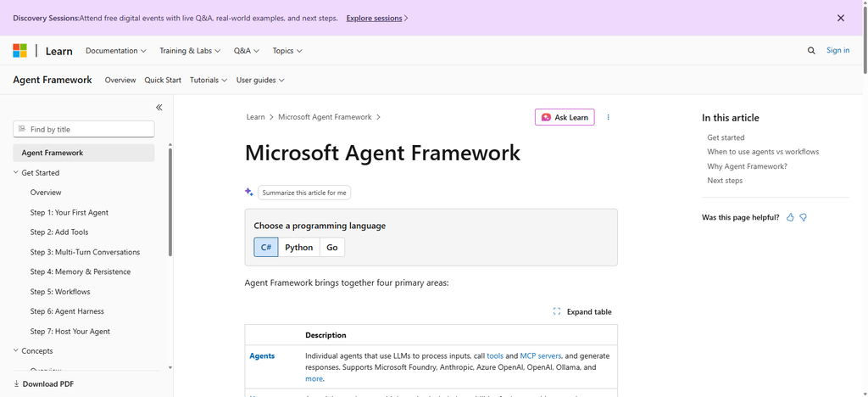Select Go programming language
Viewport: 868px width, 397px height.
(x=332, y=248)
